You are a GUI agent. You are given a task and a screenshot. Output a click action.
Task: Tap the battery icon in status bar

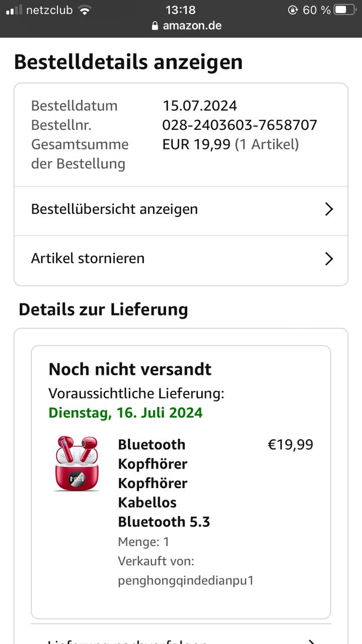point(345,10)
